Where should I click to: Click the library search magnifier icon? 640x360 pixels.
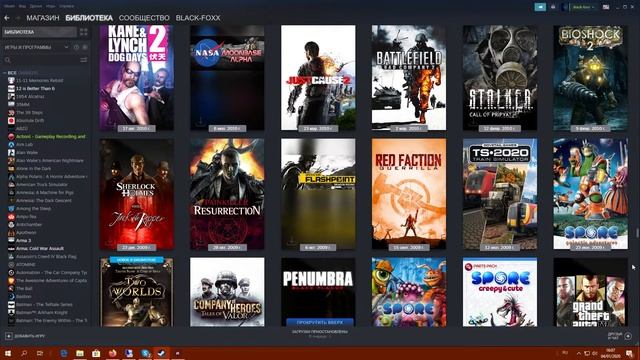pyautogui.click(x=7, y=60)
